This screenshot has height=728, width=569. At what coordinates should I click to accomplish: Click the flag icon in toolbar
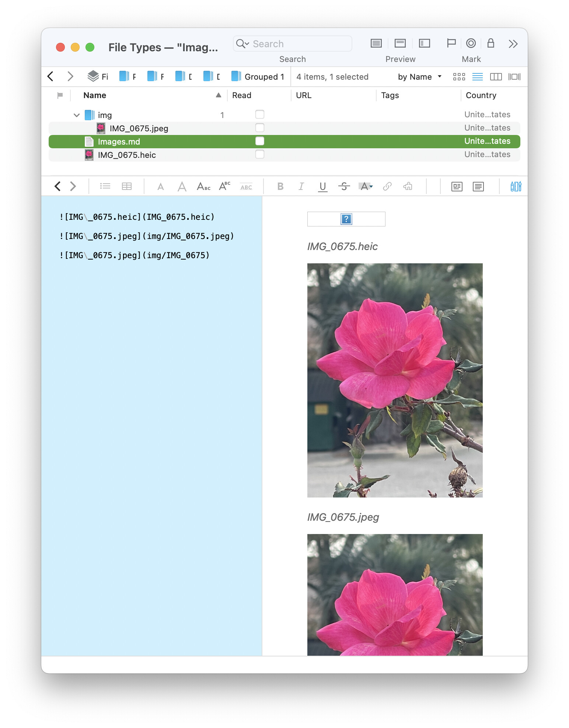pyautogui.click(x=451, y=44)
